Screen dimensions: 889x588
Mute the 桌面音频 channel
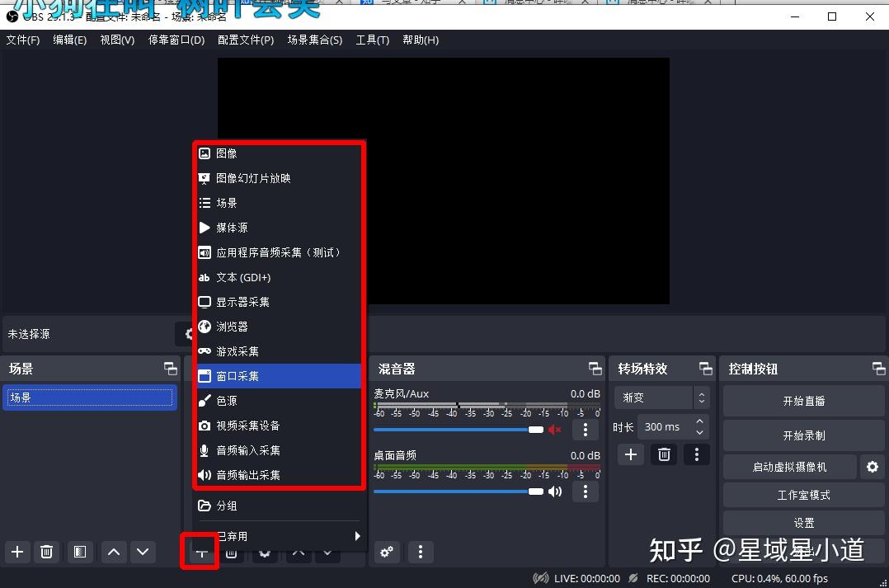click(x=554, y=492)
